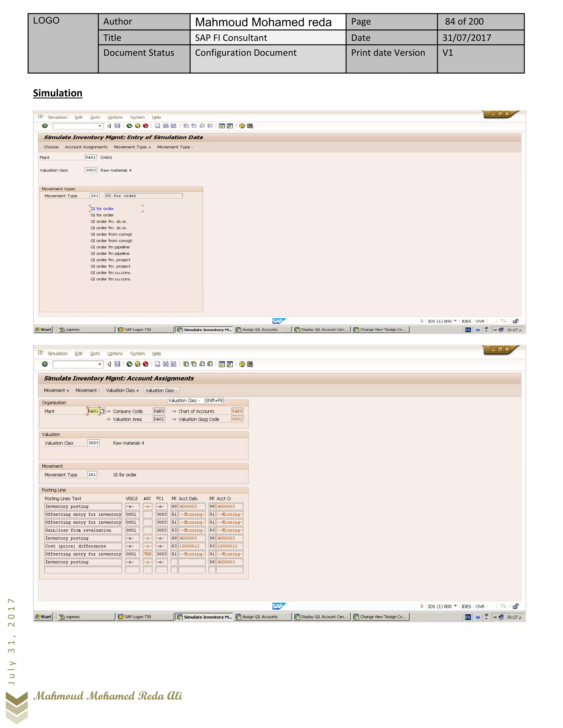The height and width of the screenshot is (728, 563).
Task: Click red Cancel icon in Account Assignments window
Action: (x=145, y=364)
